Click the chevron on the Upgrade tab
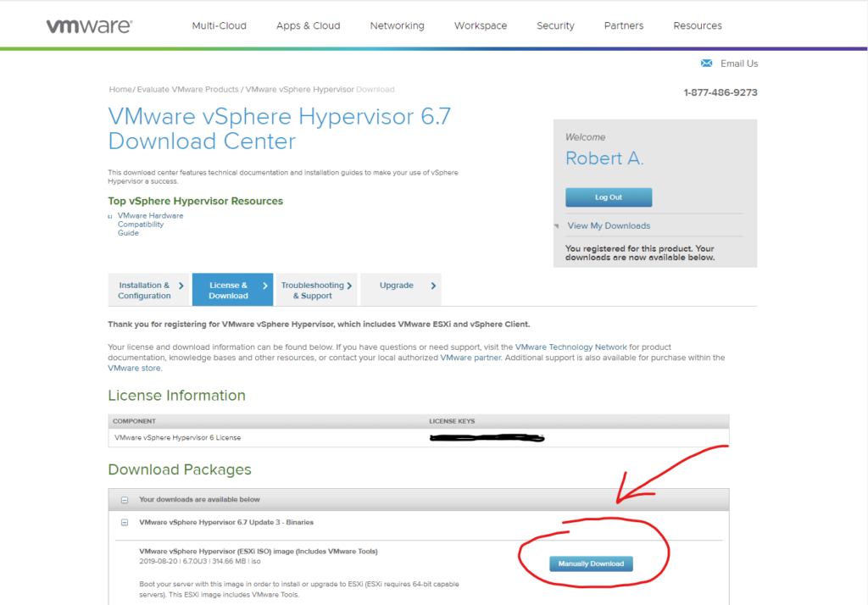868x605 pixels. click(x=433, y=286)
